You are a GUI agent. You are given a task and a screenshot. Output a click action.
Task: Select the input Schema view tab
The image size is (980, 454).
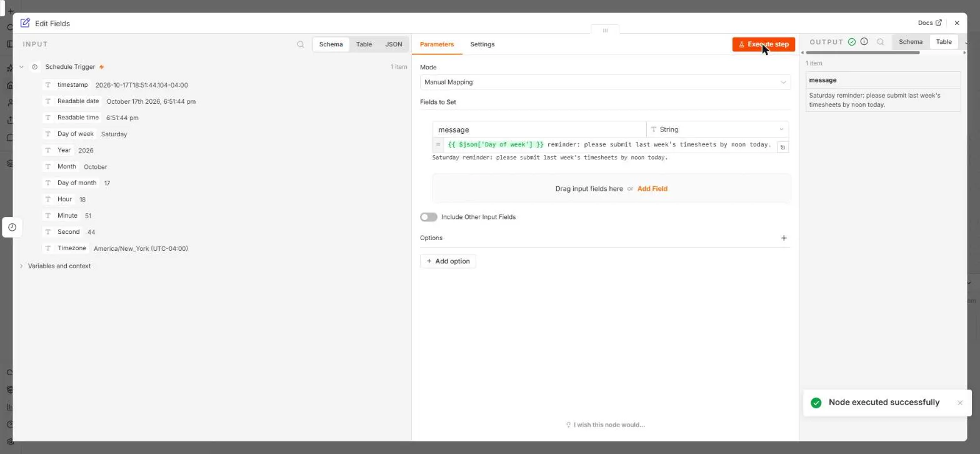tap(331, 44)
